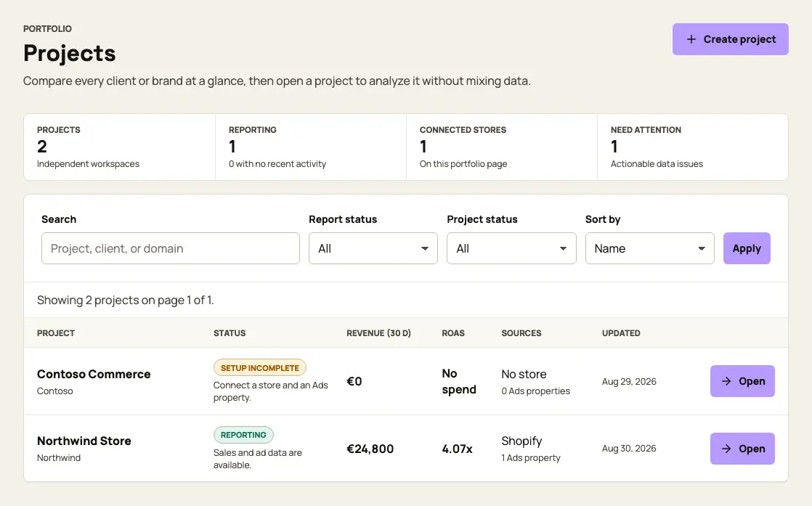Click the €24,800 revenue value

370,449
